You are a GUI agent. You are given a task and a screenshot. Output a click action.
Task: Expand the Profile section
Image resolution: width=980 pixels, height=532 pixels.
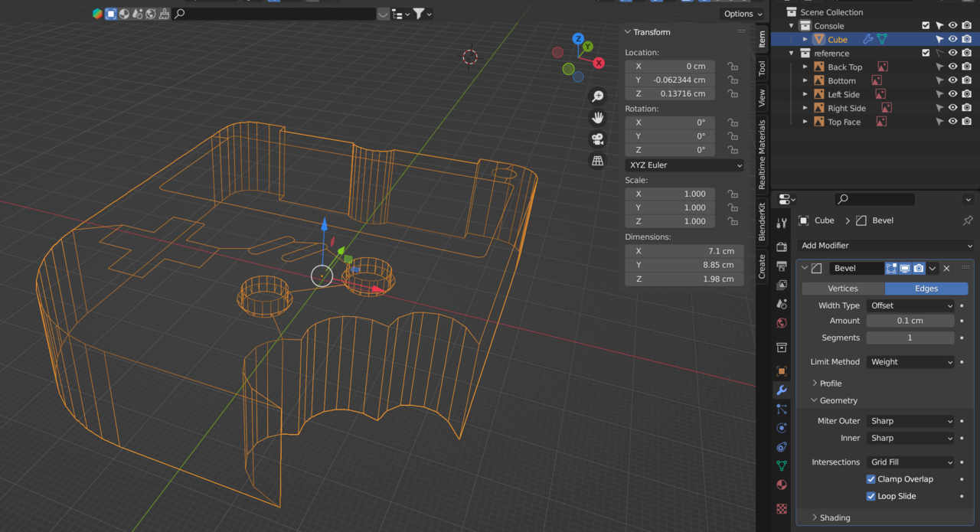830,383
